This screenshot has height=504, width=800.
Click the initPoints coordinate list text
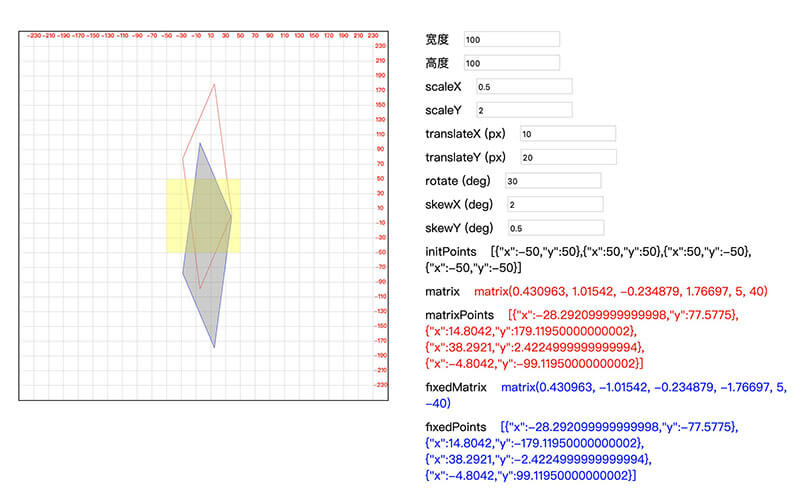588,259
